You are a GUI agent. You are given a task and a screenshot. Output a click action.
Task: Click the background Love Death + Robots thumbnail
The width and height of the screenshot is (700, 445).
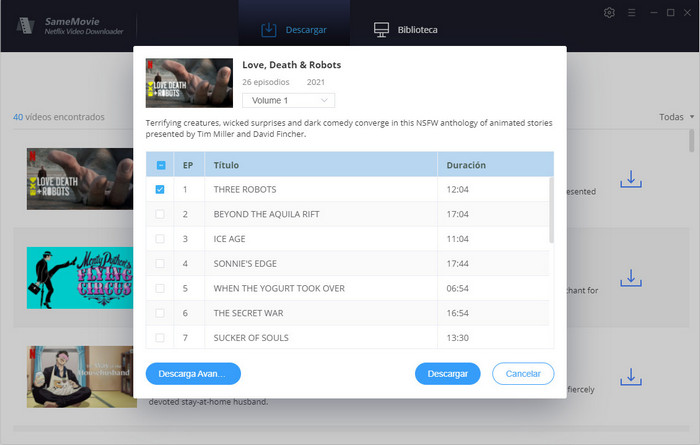tap(80, 179)
